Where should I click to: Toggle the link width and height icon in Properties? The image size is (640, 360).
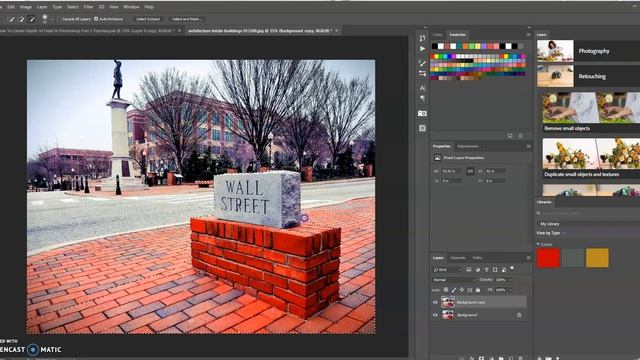pos(470,171)
